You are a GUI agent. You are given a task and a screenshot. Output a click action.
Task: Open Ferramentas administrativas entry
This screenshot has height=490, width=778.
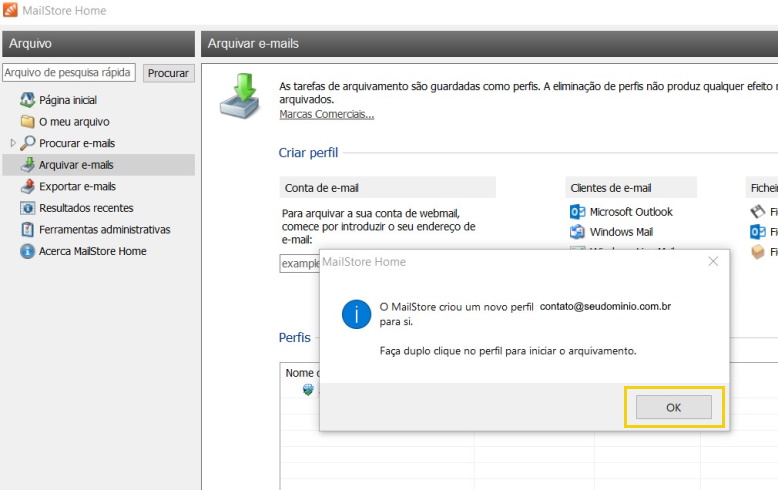(105, 230)
